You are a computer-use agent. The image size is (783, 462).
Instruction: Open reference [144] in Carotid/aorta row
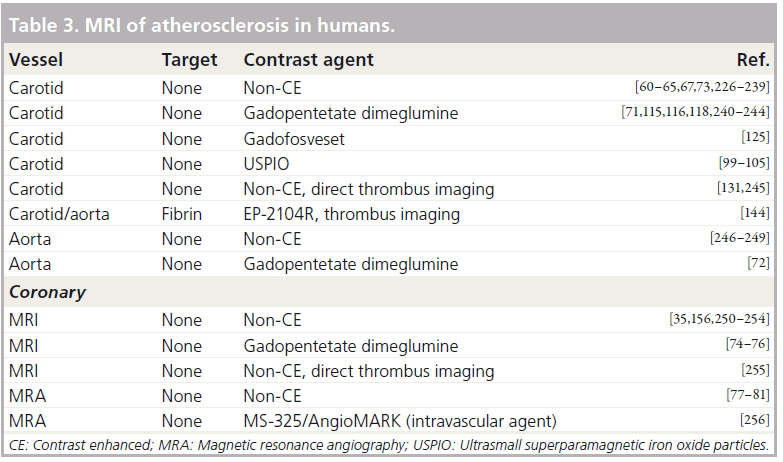pyautogui.click(x=755, y=212)
